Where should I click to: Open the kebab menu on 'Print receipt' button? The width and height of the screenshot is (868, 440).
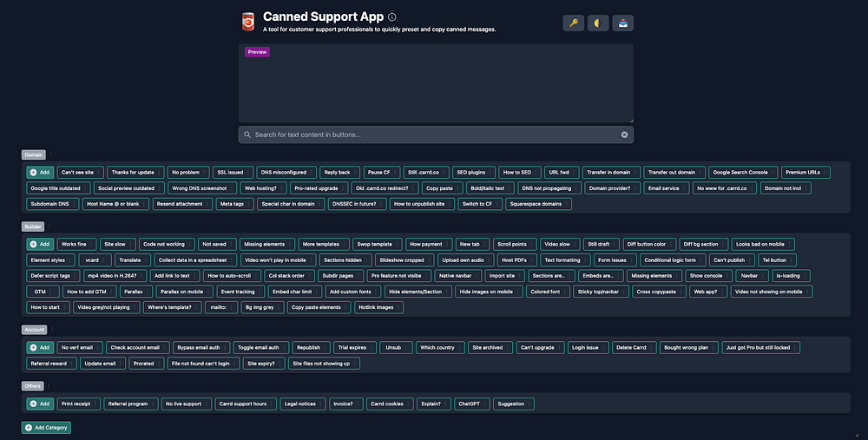click(95, 404)
